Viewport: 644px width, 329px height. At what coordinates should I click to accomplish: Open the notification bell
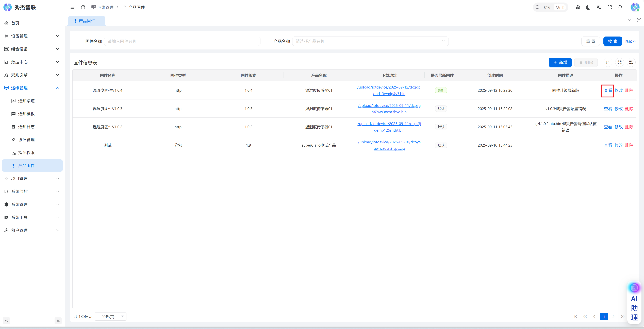pos(620,7)
